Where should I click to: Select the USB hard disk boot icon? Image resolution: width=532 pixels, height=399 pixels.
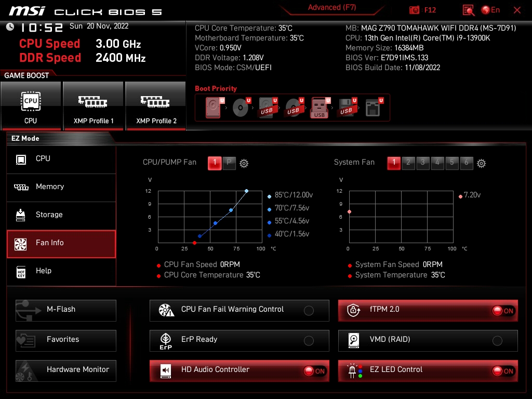pos(268,108)
